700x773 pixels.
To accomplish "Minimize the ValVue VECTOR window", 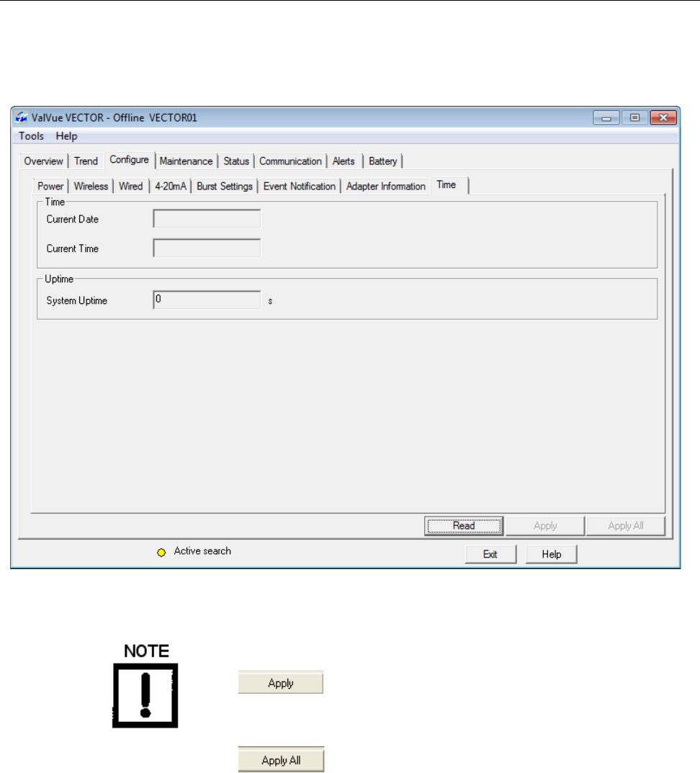I will click(606, 118).
